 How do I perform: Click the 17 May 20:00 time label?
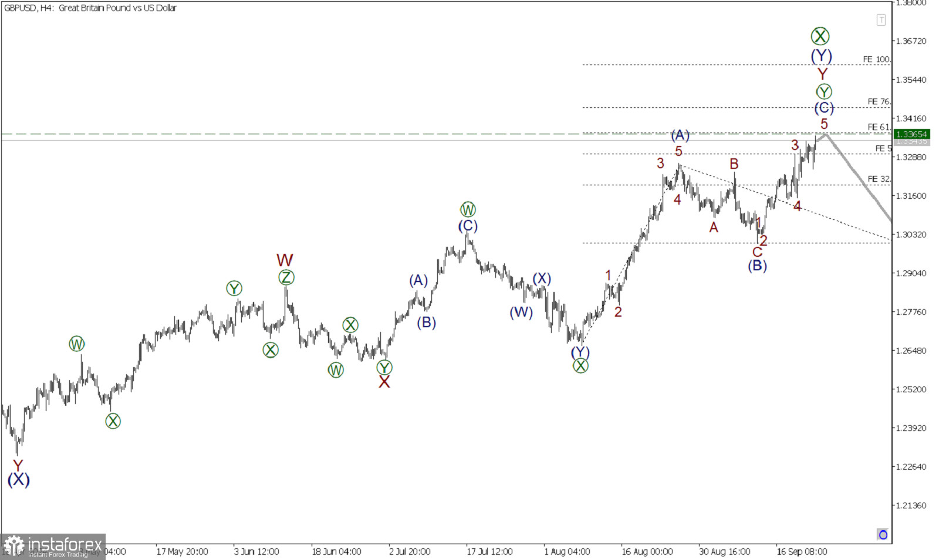(x=182, y=552)
